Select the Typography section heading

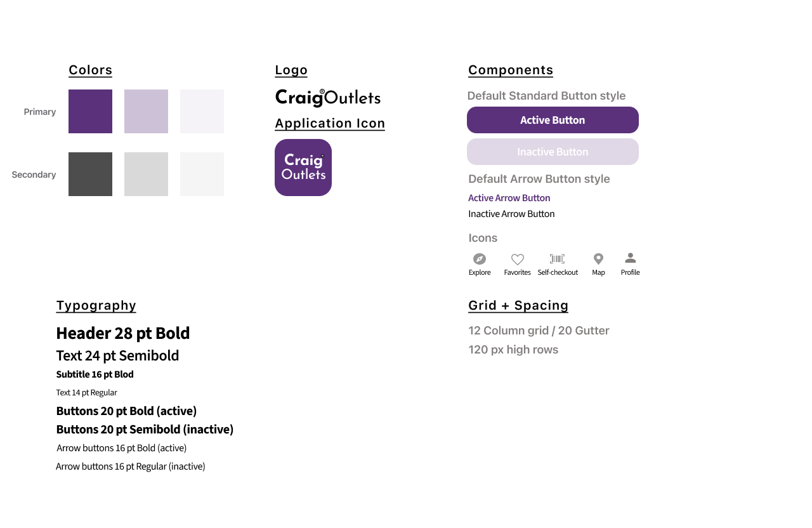[96, 305]
